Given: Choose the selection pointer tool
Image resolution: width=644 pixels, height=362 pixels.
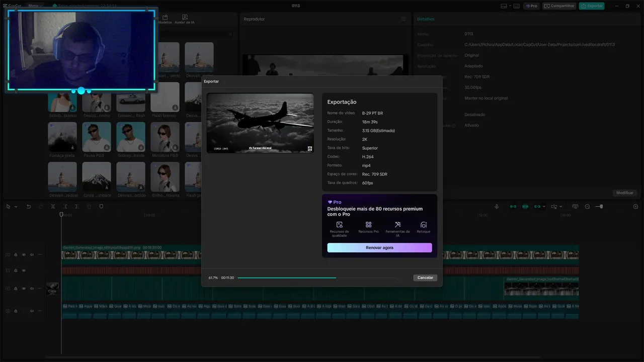Looking at the screenshot, I should coord(8,207).
